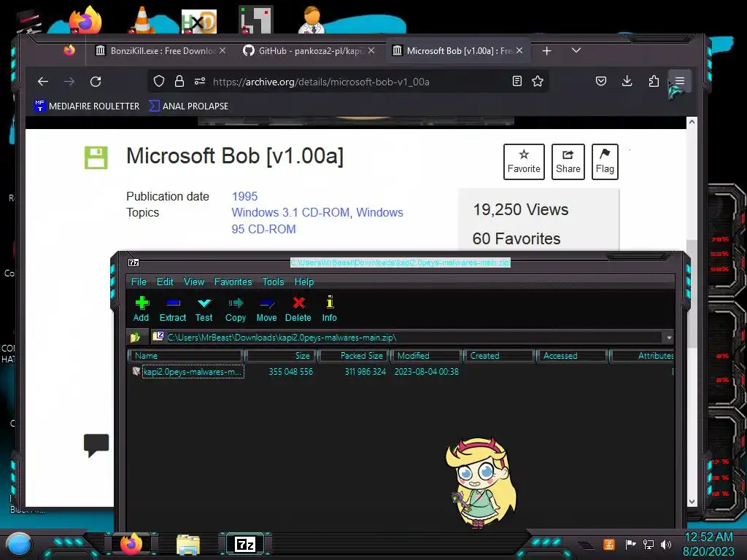Open the list all tabs chevron
This screenshot has width=747, height=560.
point(576,50)
